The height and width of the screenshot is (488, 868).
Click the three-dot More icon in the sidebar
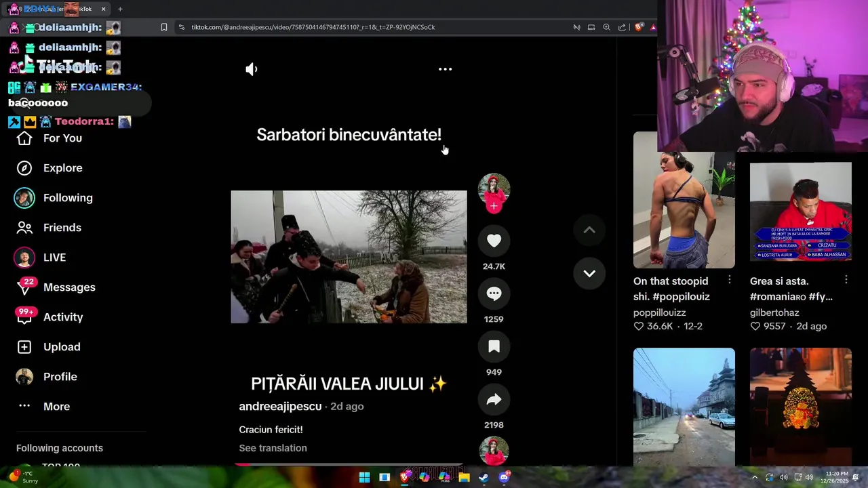24,406
